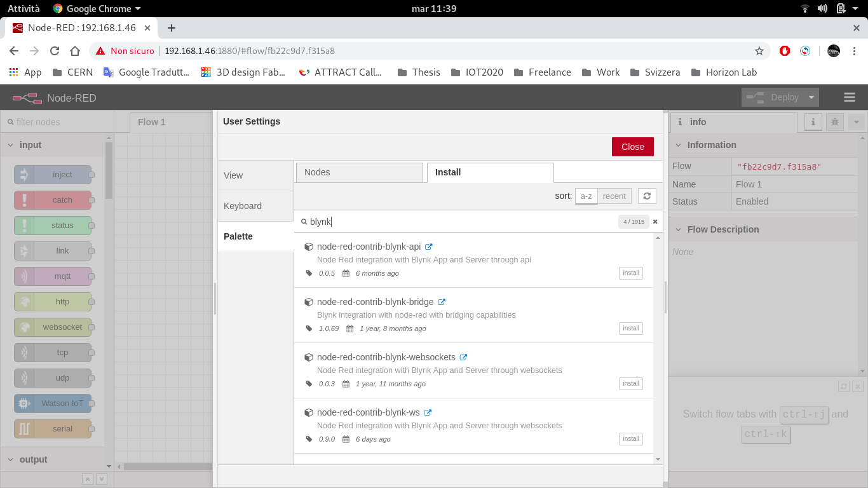868x488 pixels.
Task: Open the Thesis bookmark folder
Action: [x=419, y=72]
